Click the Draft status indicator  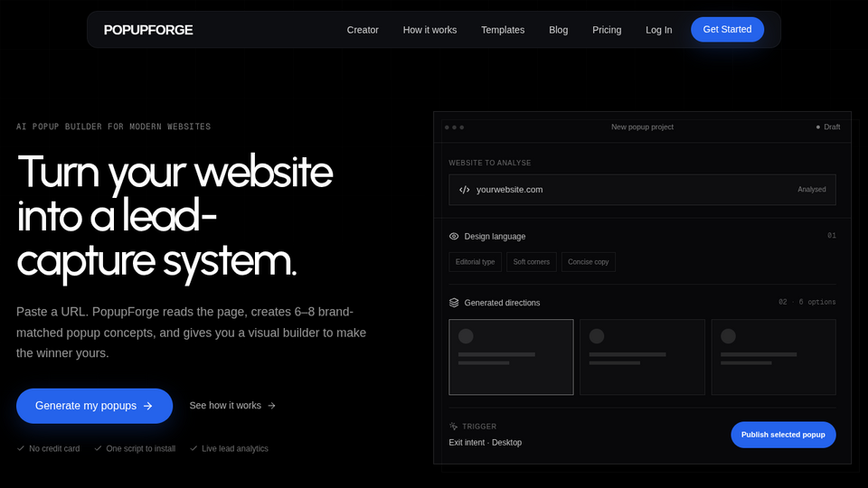(x=828, y=127)
